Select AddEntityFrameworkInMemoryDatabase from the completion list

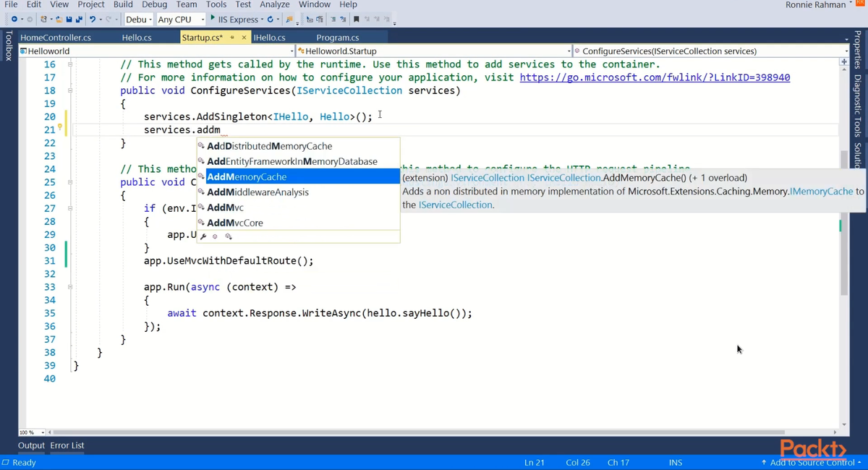(299, 161)
